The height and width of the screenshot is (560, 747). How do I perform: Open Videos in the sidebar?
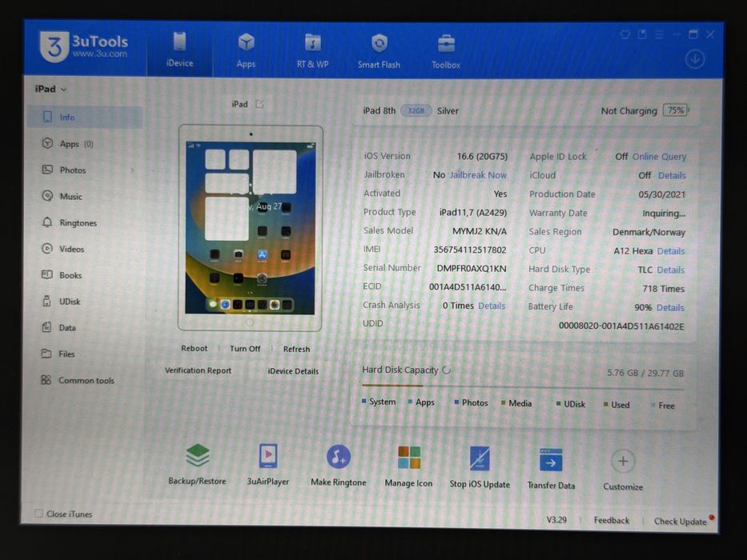pyautogui.click(x=85, y=249)
